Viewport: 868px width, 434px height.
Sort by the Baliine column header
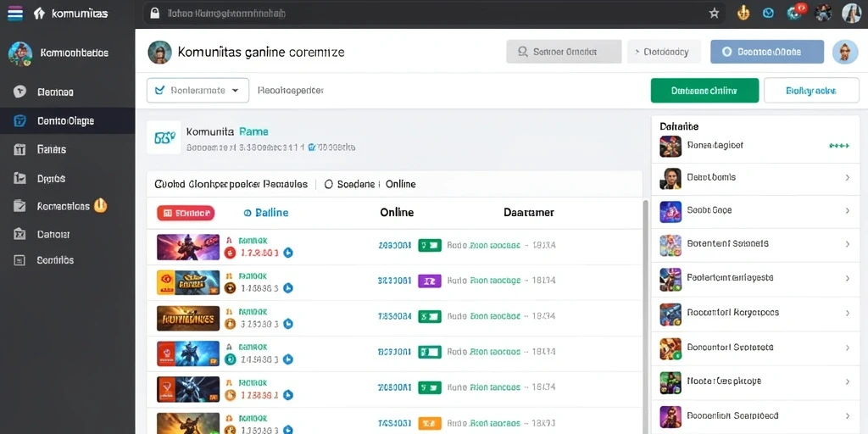pos(265,213)
